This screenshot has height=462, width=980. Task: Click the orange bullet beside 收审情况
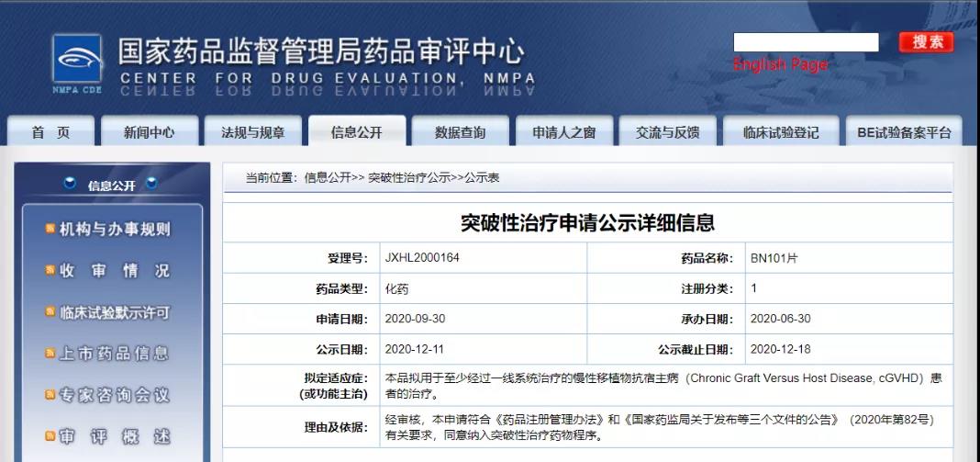pyautogui.click(x=50, y=270)
